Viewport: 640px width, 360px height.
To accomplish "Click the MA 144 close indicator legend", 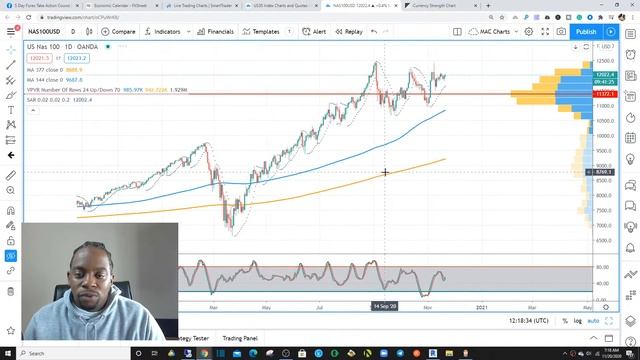I will coord(54,80).
